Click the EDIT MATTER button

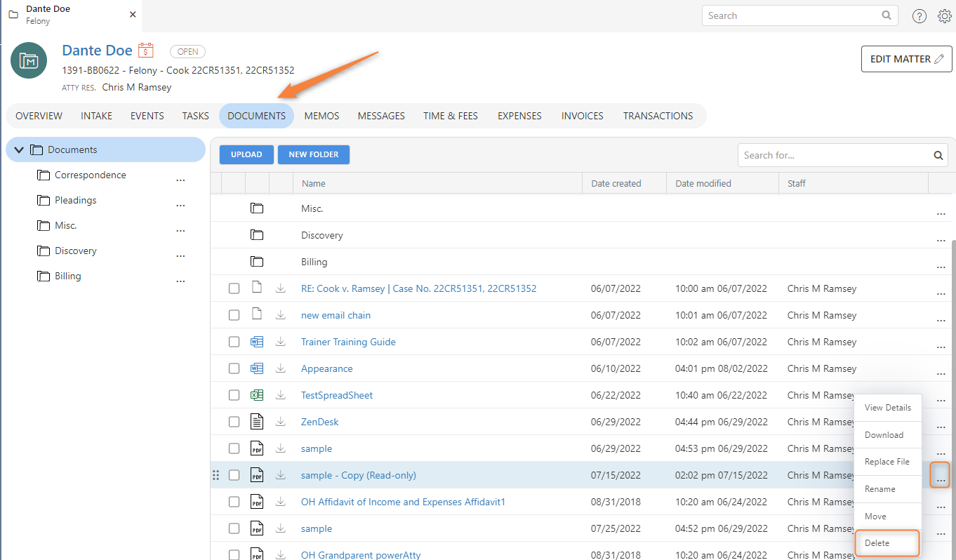pos(906,59)
